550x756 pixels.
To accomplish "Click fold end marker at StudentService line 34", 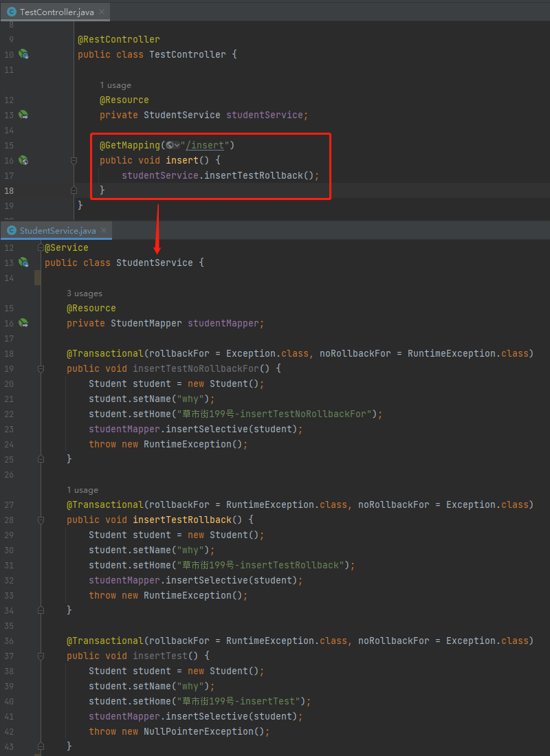I will tap(41, 610).
